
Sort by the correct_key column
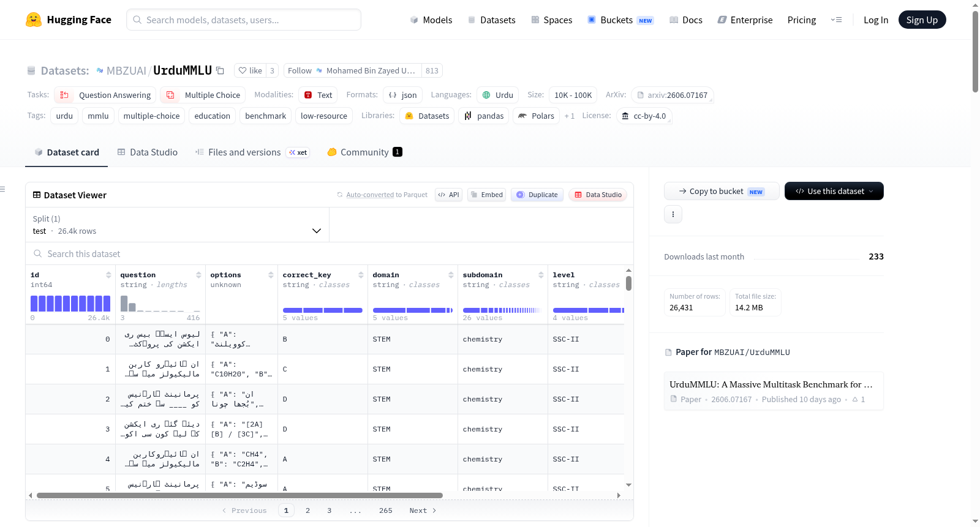coord(361,275)
